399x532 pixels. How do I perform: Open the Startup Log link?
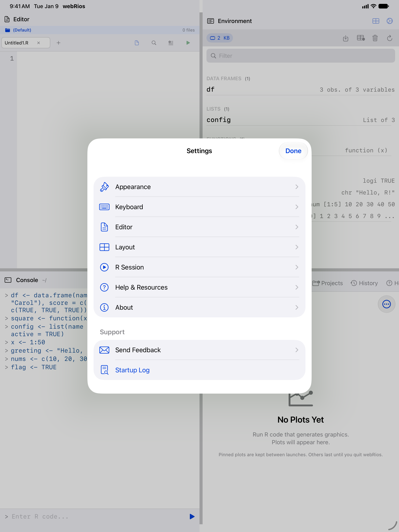[x=132, y=370]
